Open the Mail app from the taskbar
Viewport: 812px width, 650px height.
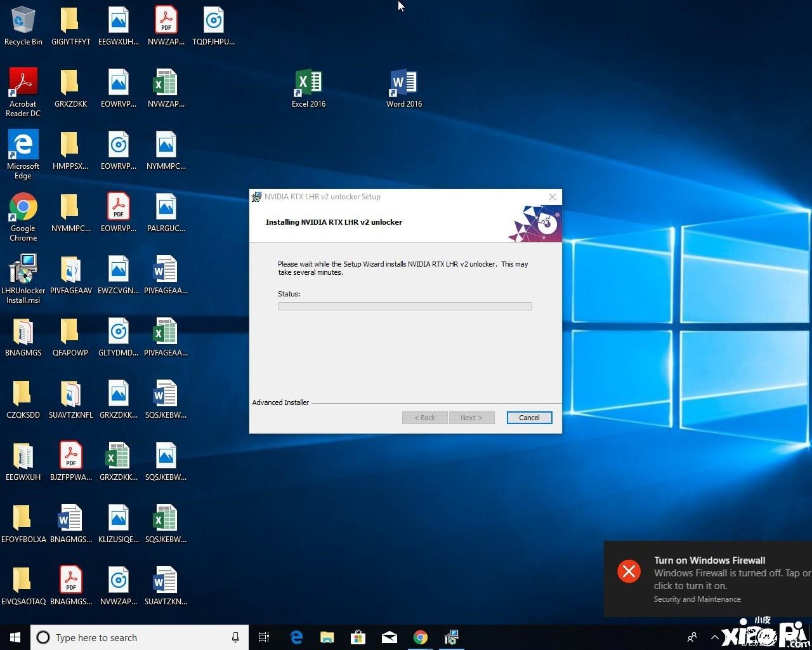click(x=390, y=637)
